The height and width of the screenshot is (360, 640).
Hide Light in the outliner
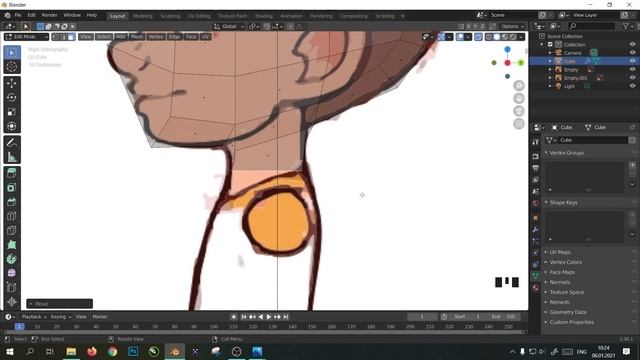click(632, 86)
